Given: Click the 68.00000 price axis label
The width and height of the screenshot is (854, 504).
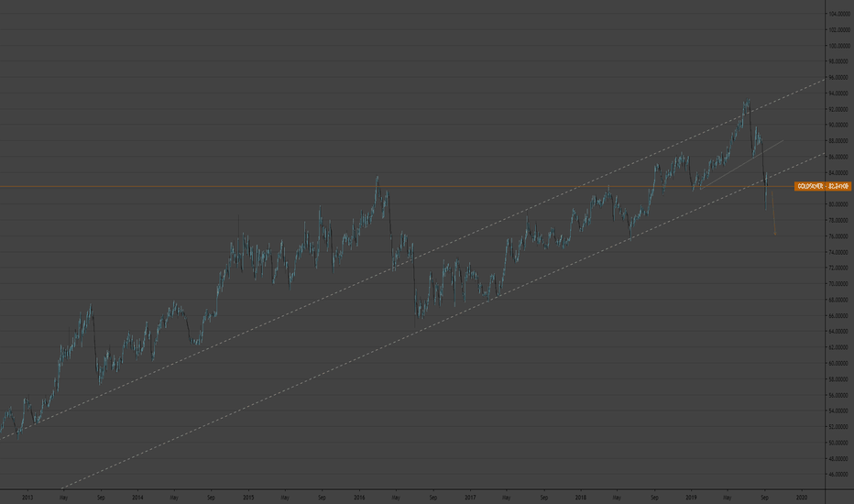Looking at the screenshot, I should 839,300.
